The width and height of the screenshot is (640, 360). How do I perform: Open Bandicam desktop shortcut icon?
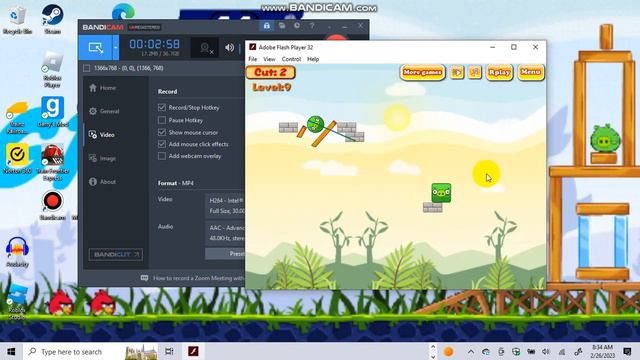coord(52,205)
